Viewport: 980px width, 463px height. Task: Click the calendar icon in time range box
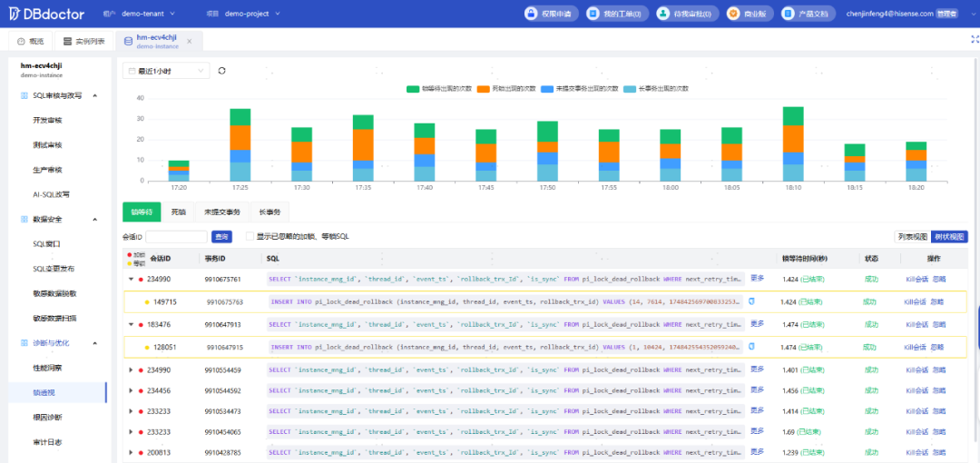(x=132, y=72)
